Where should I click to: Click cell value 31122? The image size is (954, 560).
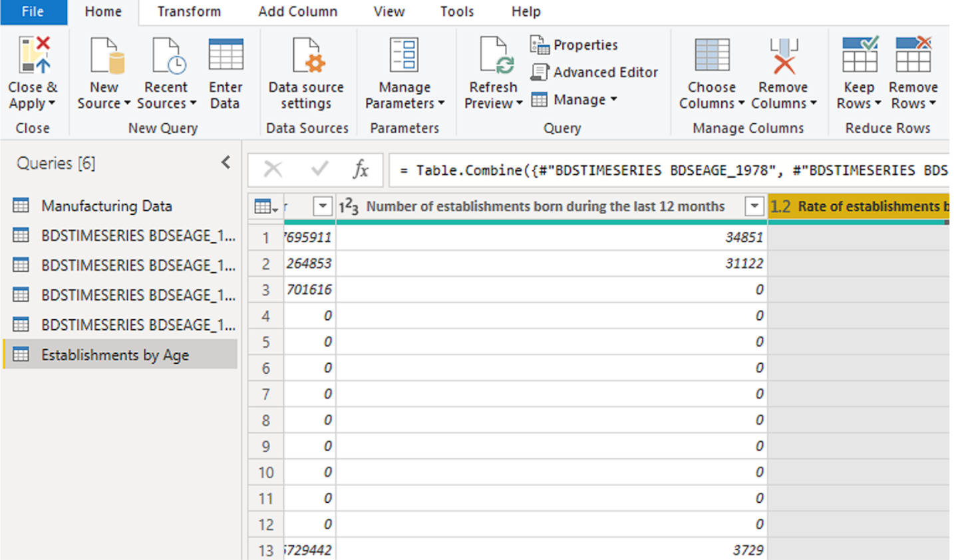tap(744, 263)
